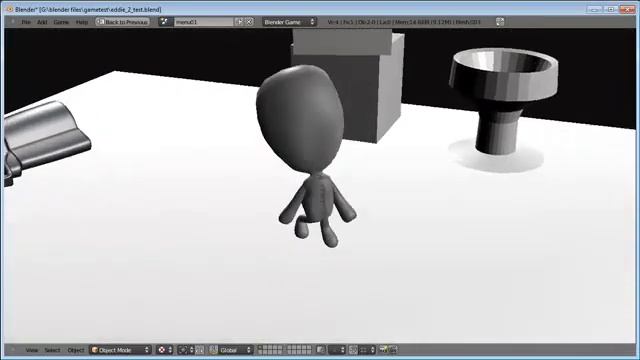Viewport: 640px width, 360px height.
Task: Click the OpenGL render animation icon
Action: click(x=393, y=349)
